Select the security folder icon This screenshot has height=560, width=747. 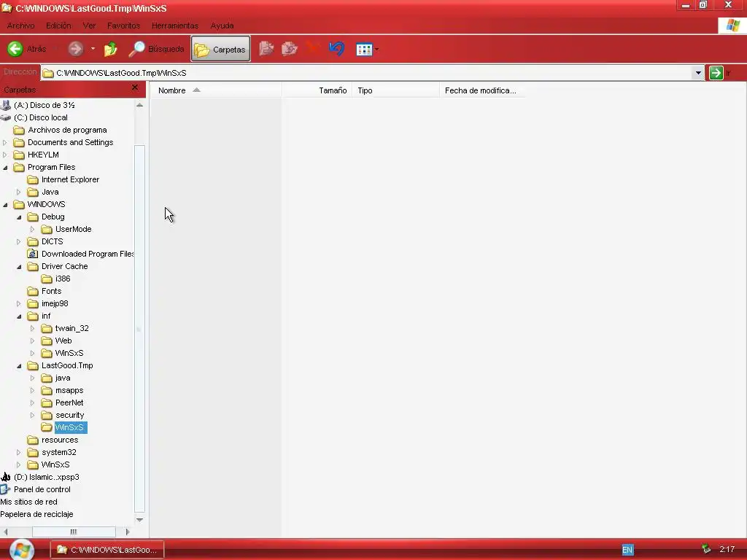pyautogui.click(x=46, y=415)
